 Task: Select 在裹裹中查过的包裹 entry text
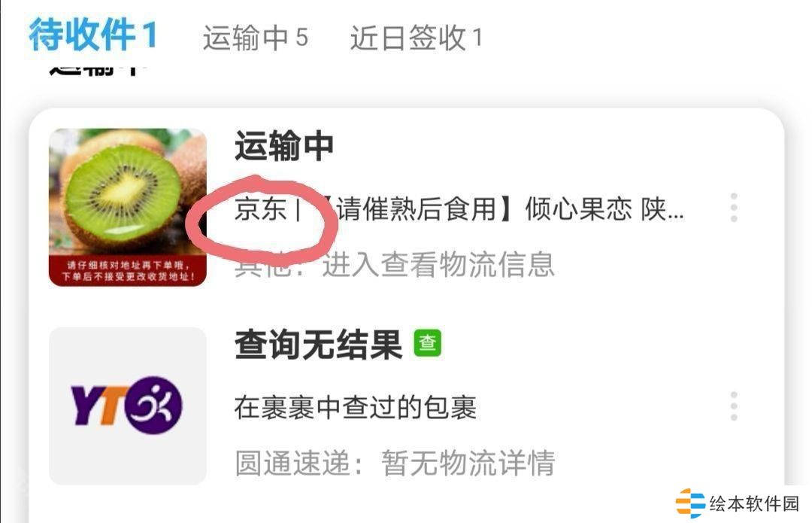[355, 407]
